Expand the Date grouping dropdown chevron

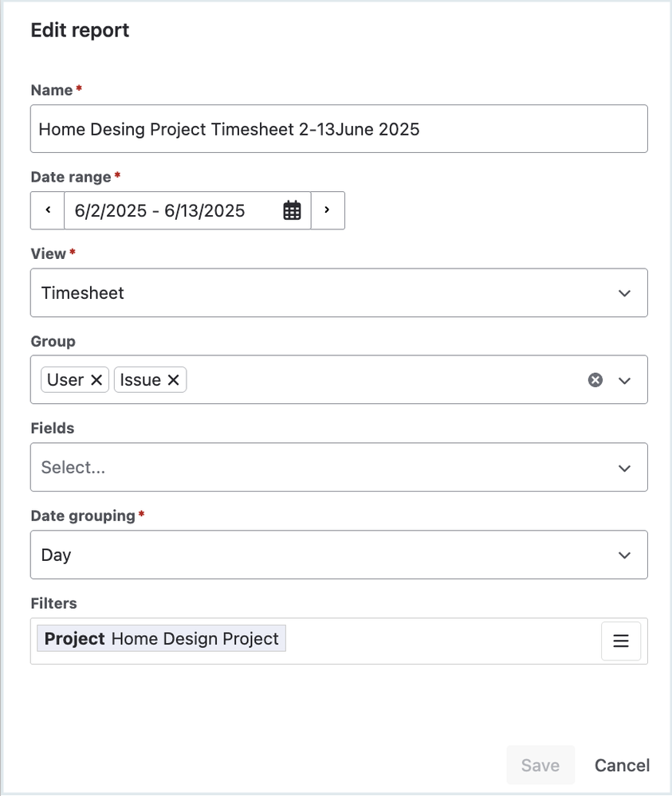tap(624, 555)
